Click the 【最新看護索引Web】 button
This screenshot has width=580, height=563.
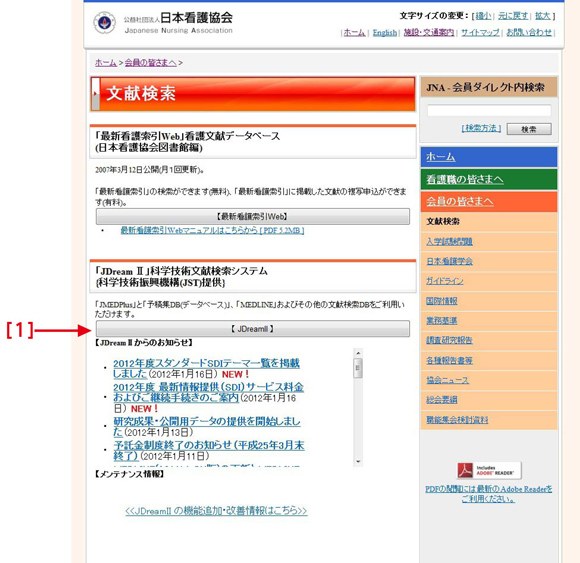pyautogui.click(x=253, y=216)
